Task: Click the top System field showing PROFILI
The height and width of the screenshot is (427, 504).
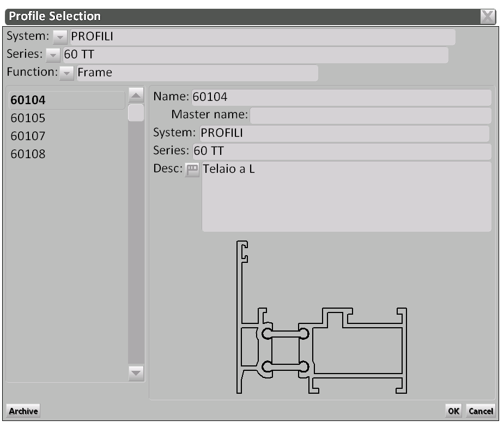Action: (262, 37)
